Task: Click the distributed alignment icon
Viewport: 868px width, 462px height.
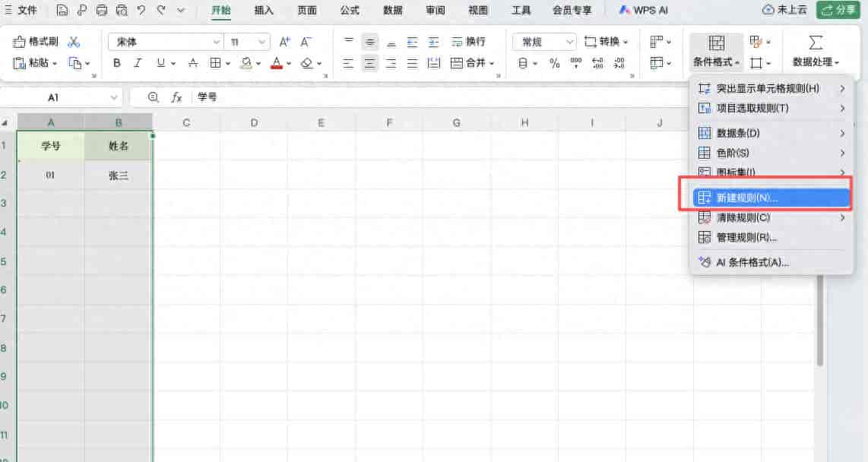Action: tap(434, 63)
